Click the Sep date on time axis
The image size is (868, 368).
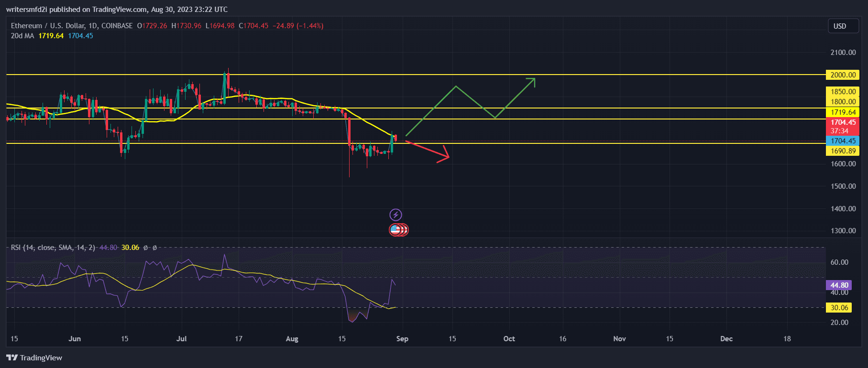click(402, 339)
